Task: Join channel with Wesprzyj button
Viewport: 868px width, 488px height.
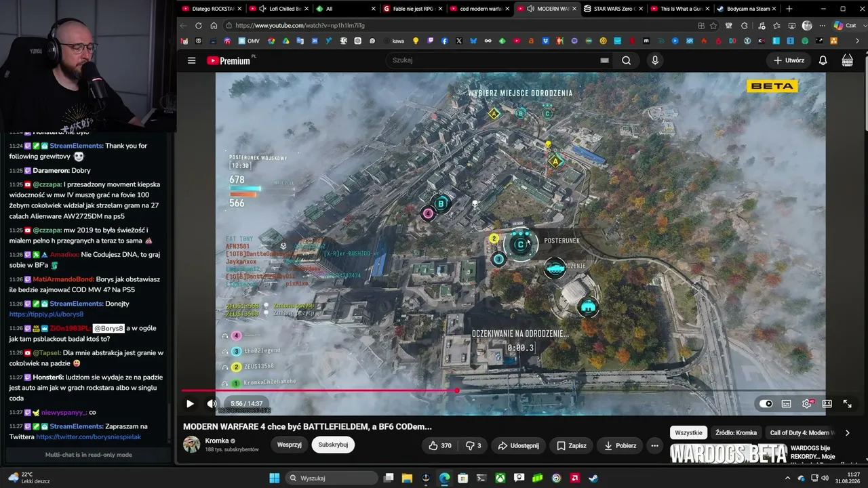Action: [290, 445]
